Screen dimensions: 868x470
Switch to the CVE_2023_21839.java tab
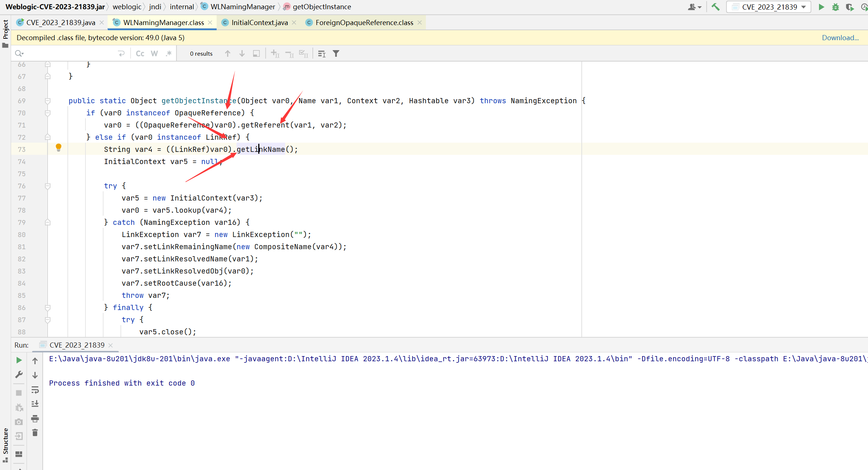tap(61, 22)
